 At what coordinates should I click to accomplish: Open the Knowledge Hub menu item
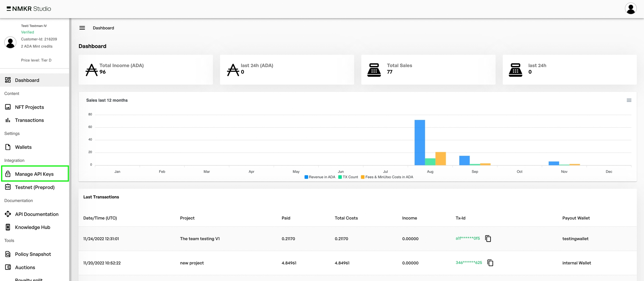(32, 227)
